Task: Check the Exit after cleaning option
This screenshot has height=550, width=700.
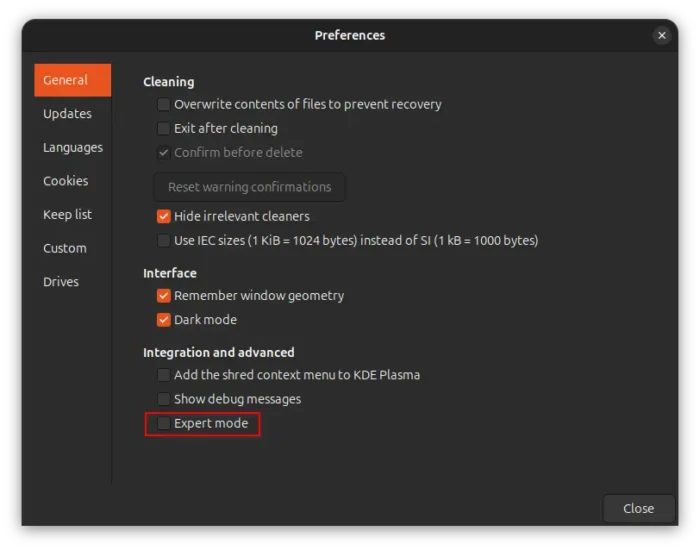Action: click(x=164, y=128)
